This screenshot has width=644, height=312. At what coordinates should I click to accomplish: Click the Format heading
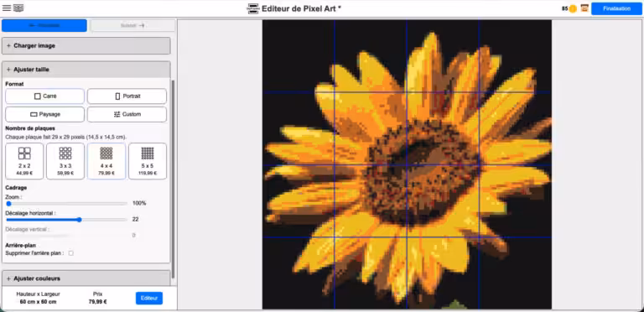click(x=14, y=84)
